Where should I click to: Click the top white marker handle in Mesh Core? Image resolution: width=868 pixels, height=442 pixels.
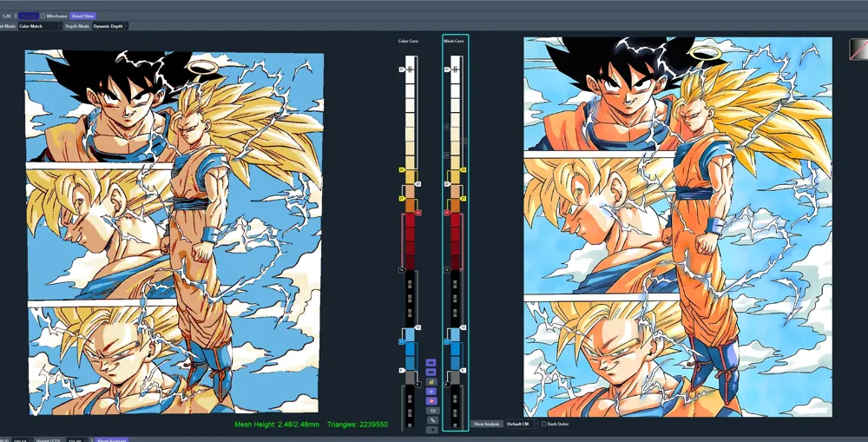click(x=447, y=69)
